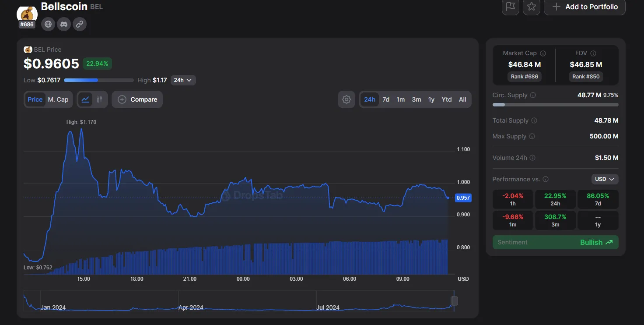644x325 pixels.
Task: Click Performance vs. info icon
Action: [x=546, y=179]
